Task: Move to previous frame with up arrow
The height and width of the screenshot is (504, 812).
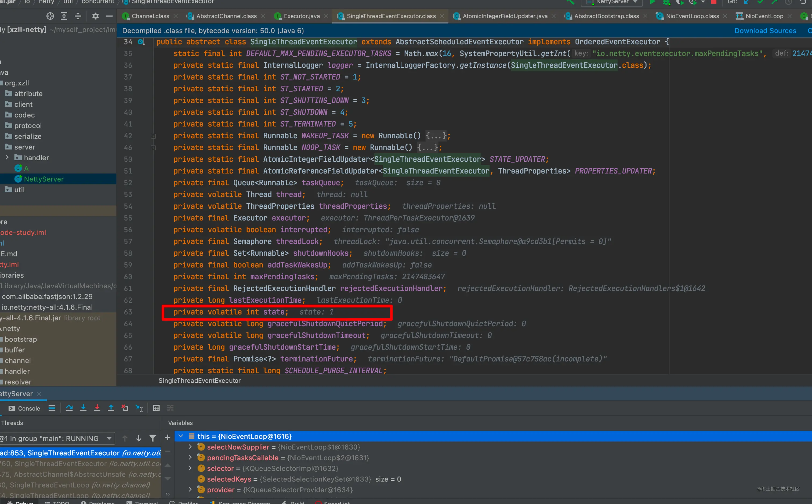Action: (x=125, y=438)
